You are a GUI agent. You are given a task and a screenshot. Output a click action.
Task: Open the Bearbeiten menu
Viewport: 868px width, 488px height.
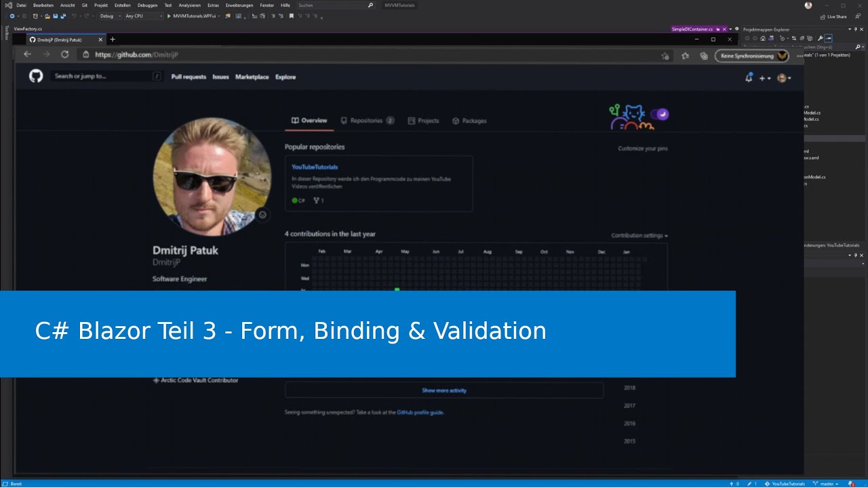coord(43,5)
